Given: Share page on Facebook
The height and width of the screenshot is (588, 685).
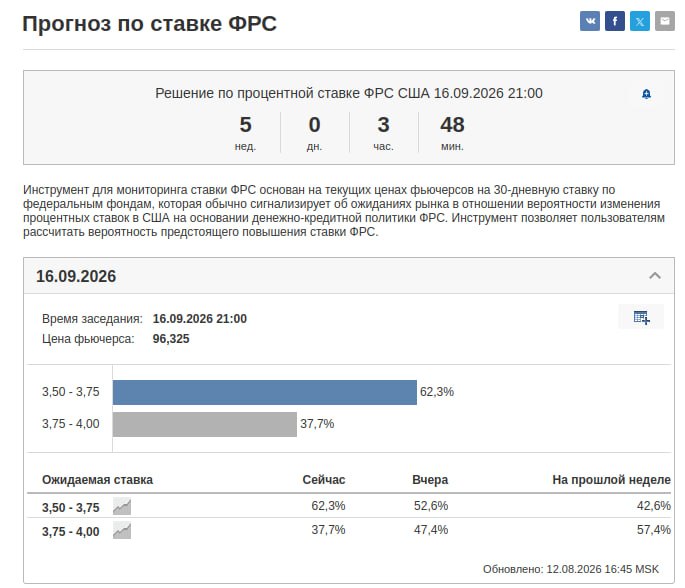Looking at the screenshot, I should click(614, 21).
